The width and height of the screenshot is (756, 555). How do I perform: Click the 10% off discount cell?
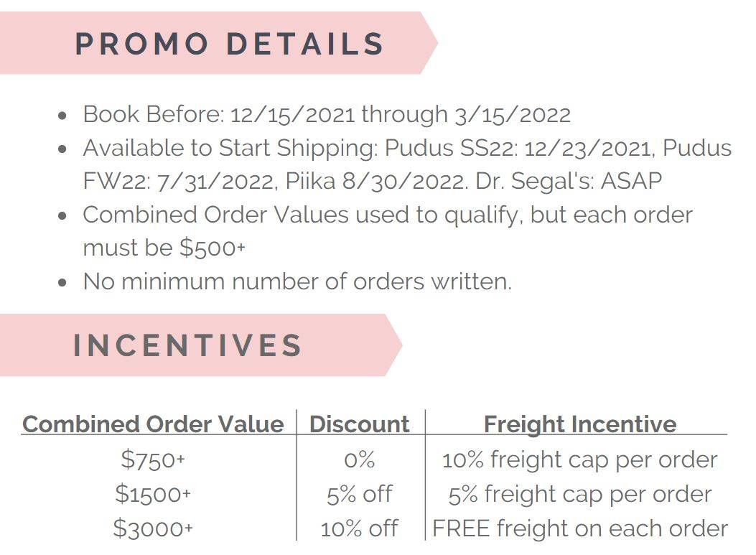coord(359,528)
